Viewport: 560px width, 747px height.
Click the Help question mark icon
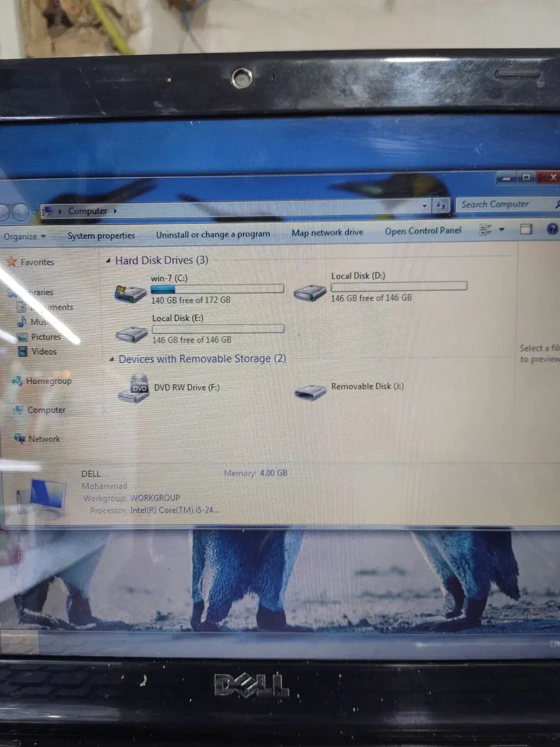pos(552,229)
